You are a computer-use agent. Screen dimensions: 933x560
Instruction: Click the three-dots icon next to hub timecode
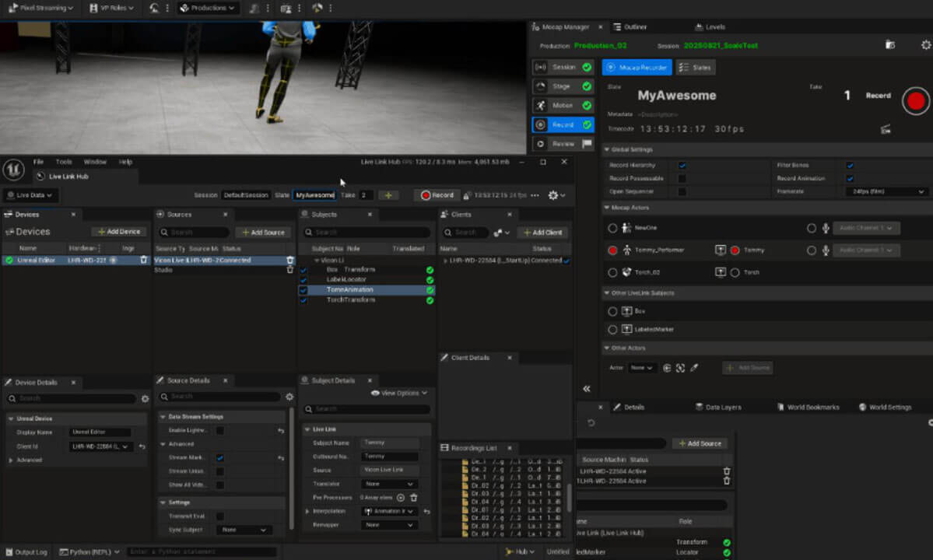535,195
